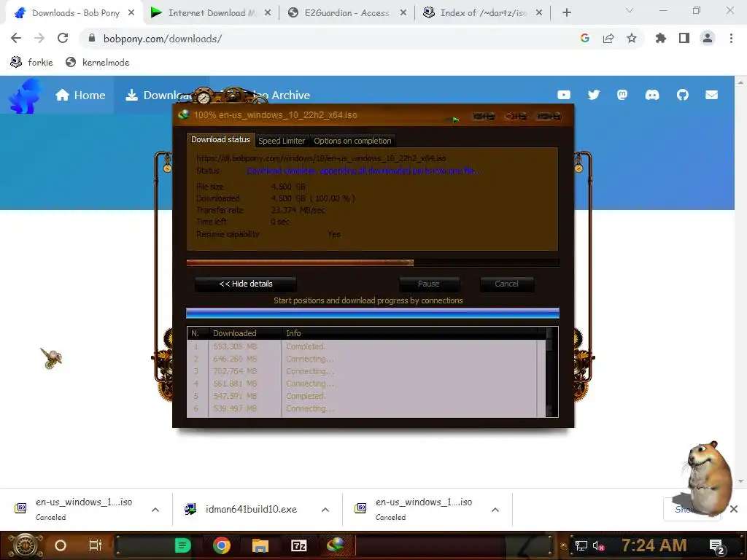Click the email envelope icon
The width and height of the screenshot is (747, 560).
(712, 95)
